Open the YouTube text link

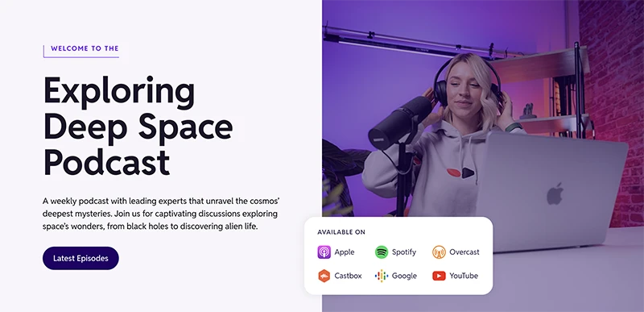point(464,276)
